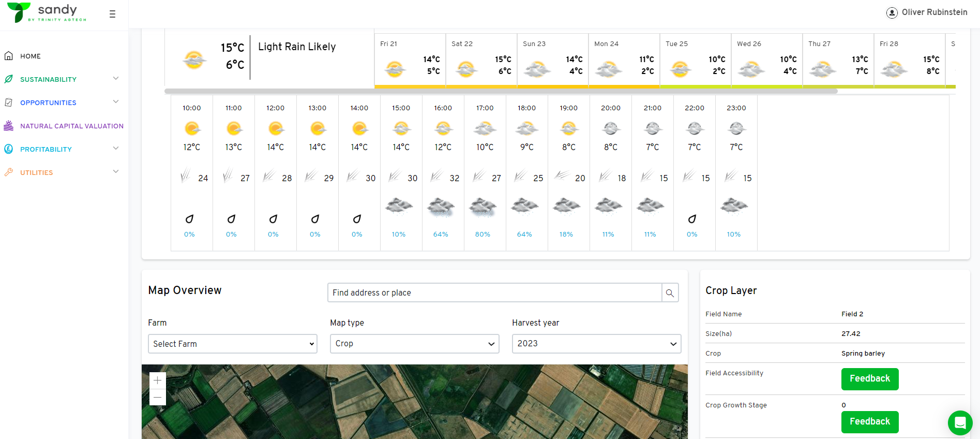Select Mon 24 forecast day

point(624,61)
